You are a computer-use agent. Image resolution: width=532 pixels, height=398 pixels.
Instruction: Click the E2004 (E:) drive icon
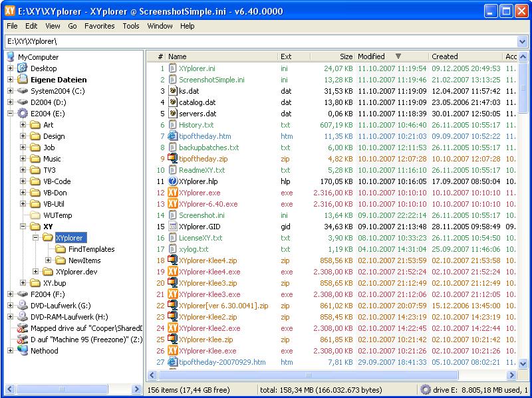click(x=23, y=113)
